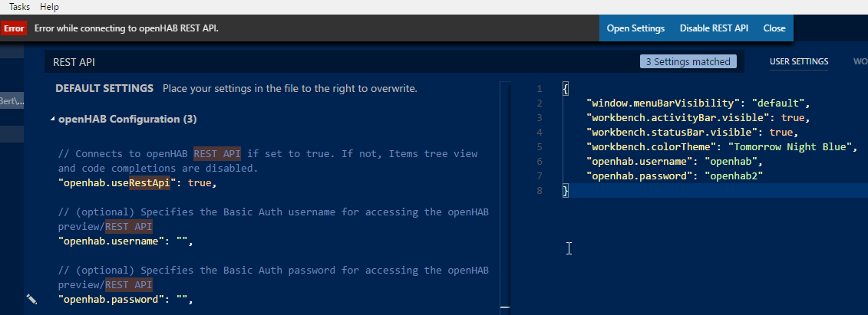Viewport: 868px width, 315px height.
Task: Collapse openHAB Configuration group
Action: tap(53, 120)
